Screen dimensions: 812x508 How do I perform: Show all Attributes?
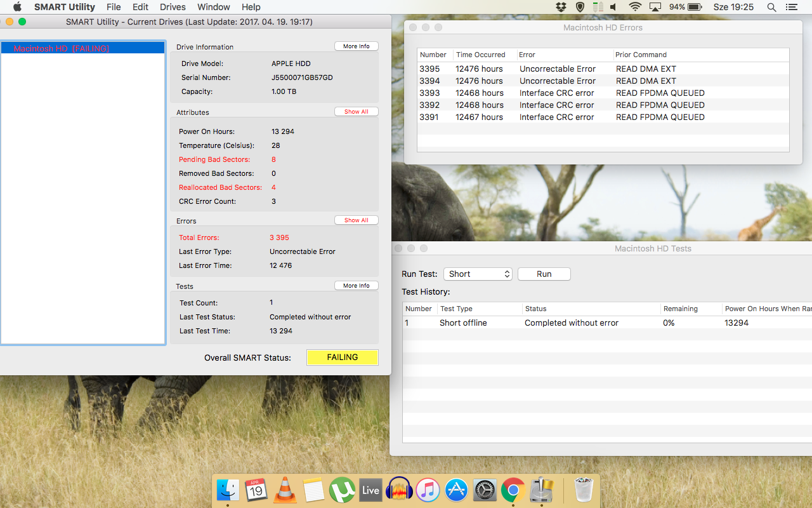click(357, 112)
